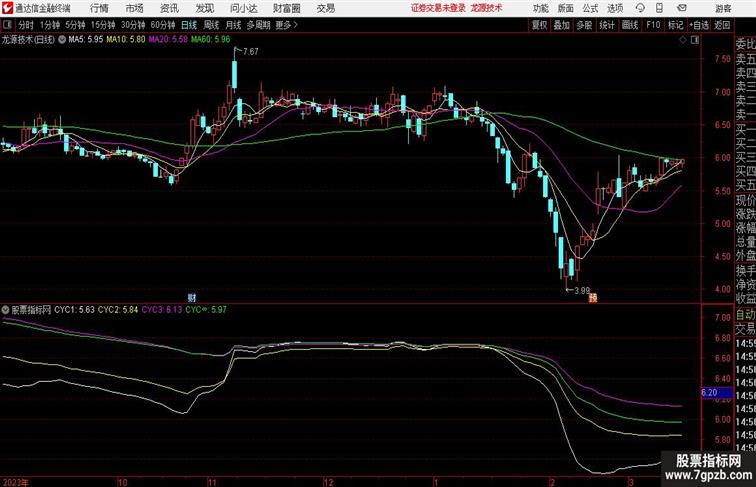The height and width of the screenshot is (487, 756).
Task: Click the 7.67 high price marker
Action: click(251, 51)
